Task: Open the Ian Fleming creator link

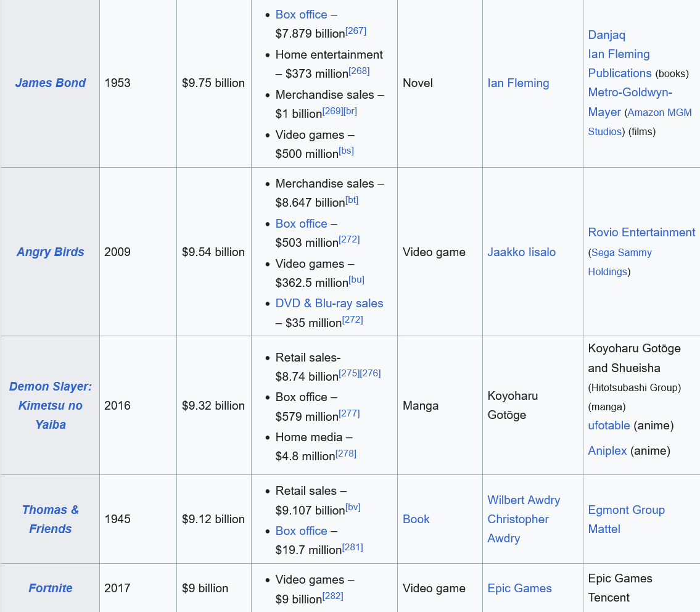Action: [518, 83]
